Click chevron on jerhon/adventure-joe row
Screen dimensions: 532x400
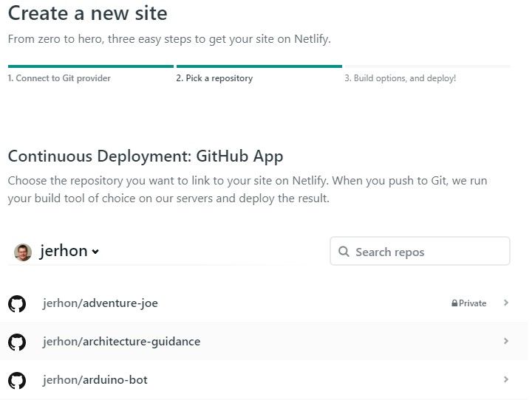pos(506,303)
